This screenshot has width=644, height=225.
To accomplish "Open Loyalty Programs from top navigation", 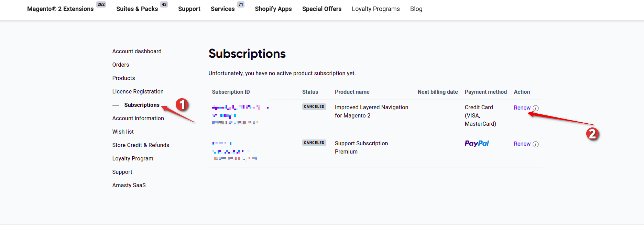I will coord(376,9).
